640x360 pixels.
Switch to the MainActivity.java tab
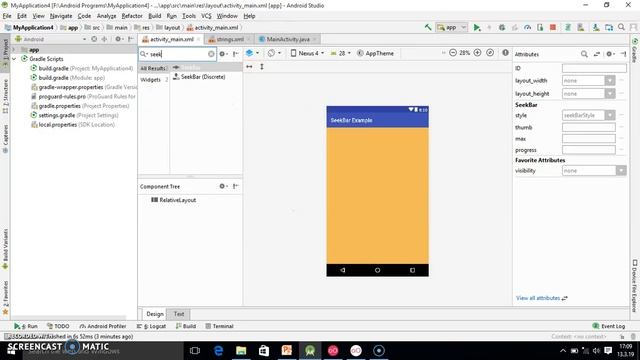click(288, 39)
